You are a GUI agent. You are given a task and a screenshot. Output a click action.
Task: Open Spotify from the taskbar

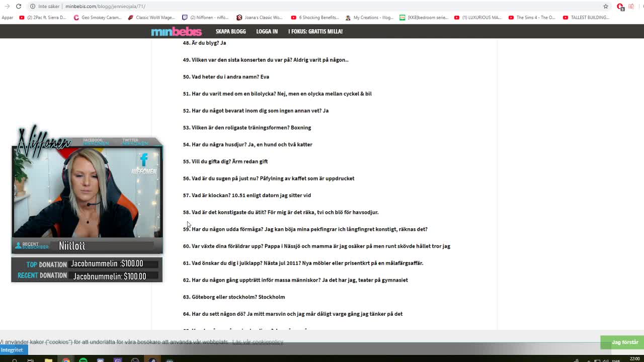pos(83,360)
